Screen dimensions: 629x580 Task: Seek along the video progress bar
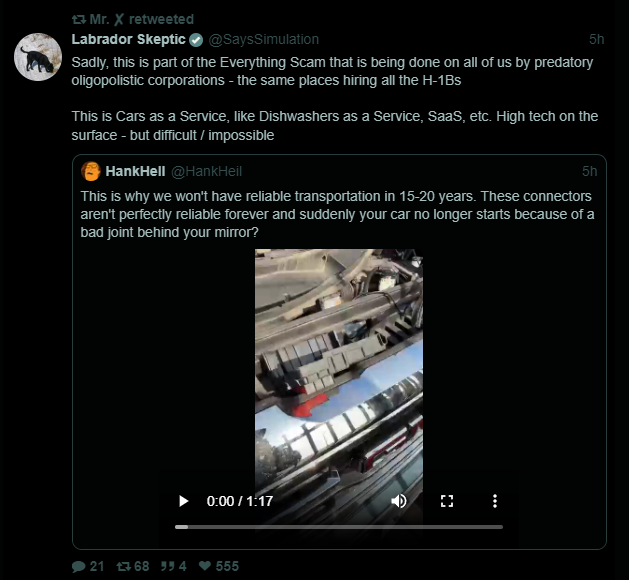pos(339,527)
